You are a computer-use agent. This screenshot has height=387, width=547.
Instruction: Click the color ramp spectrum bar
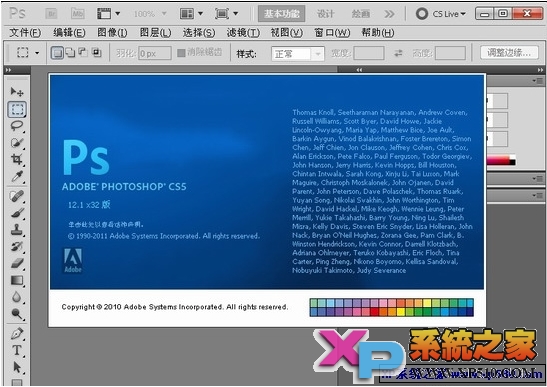point(501,161)
